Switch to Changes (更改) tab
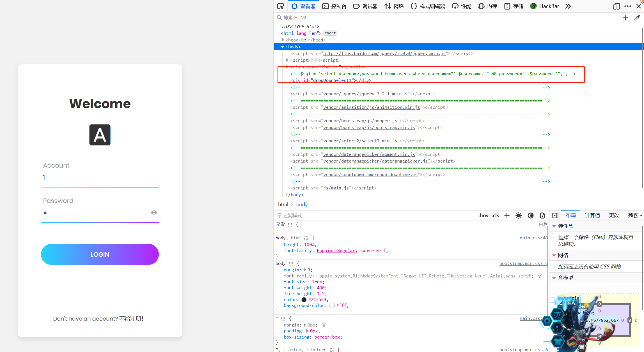The width and height of the screenshot is (644, 352). click(614, 215)
